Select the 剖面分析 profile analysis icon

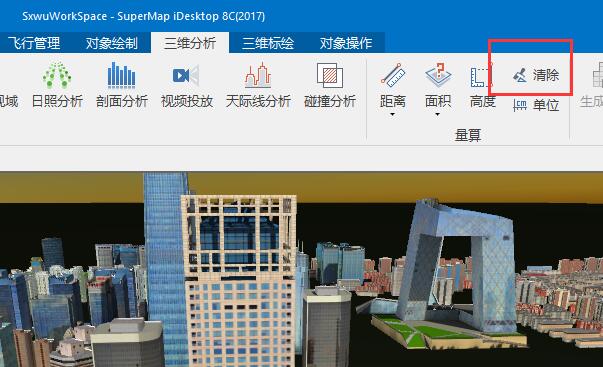[122, 75]
